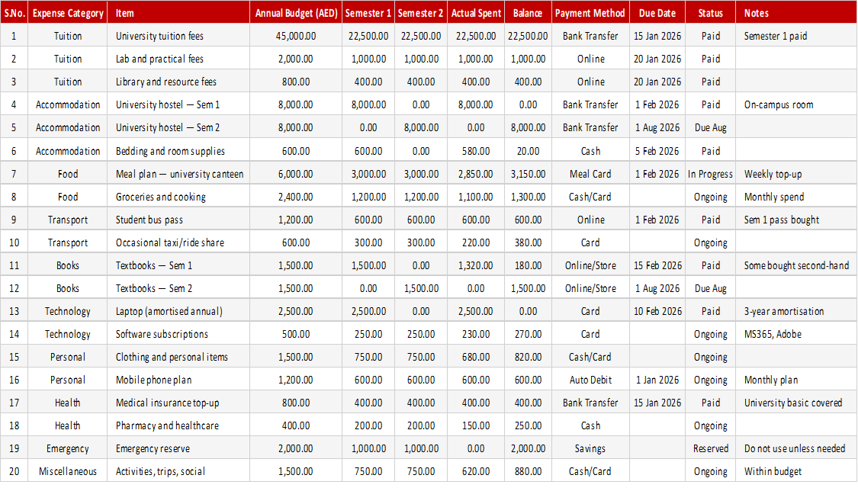Click the Miscellaneous category cell

coord(67,472)
